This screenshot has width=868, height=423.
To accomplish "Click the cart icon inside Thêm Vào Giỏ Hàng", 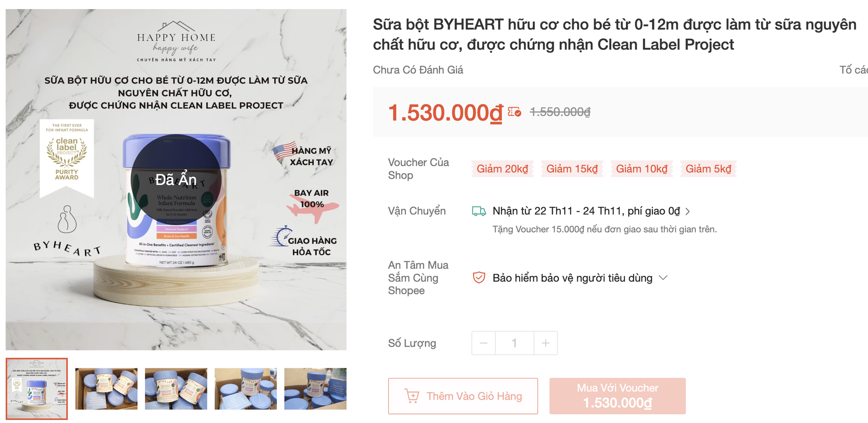I will pos(412,396).
